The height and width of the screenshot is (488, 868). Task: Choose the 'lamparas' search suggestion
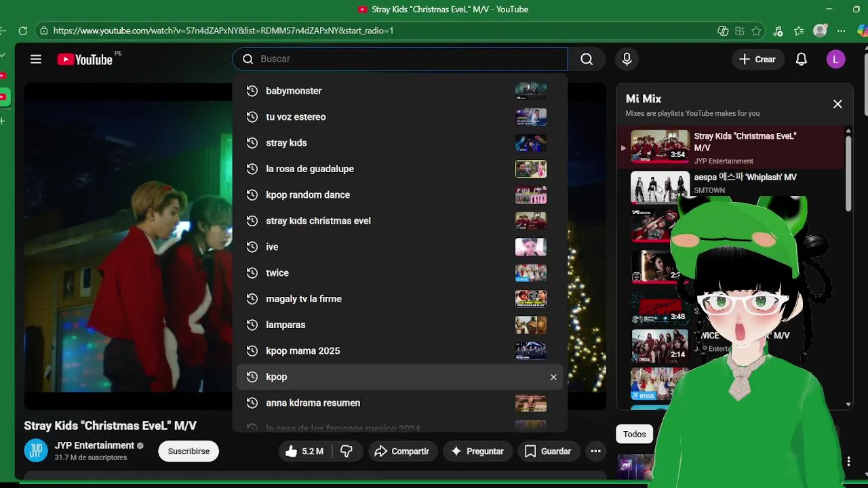pos(400,325)
